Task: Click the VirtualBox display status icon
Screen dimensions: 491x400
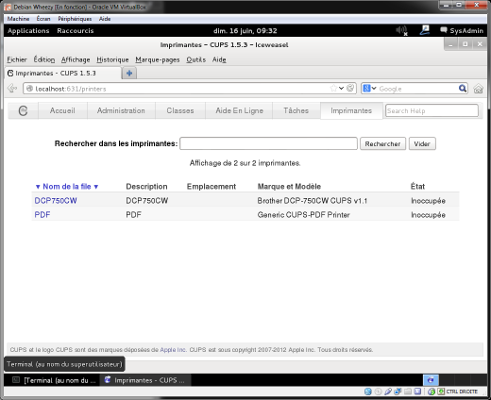Action: click(x=417, y=391)
